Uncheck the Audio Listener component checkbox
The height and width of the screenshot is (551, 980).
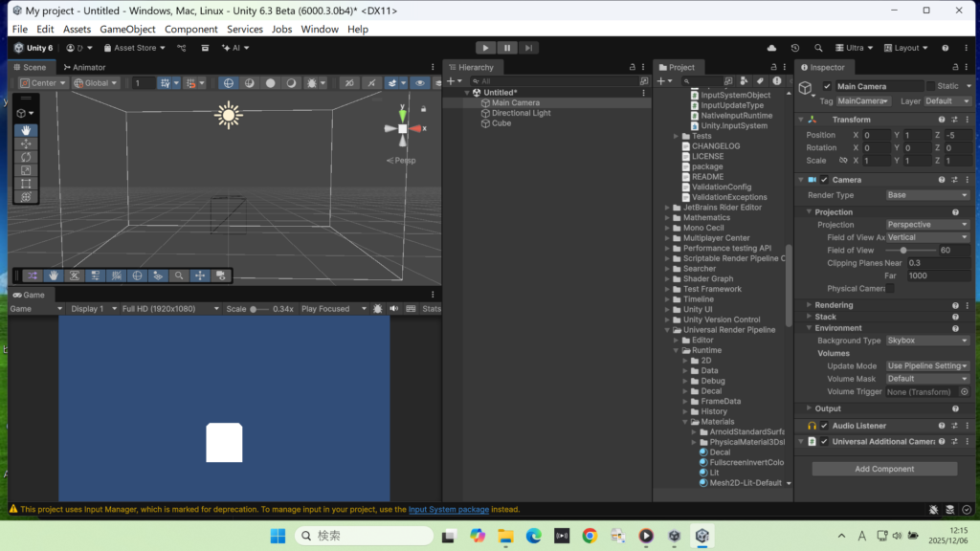pos(824,426)
